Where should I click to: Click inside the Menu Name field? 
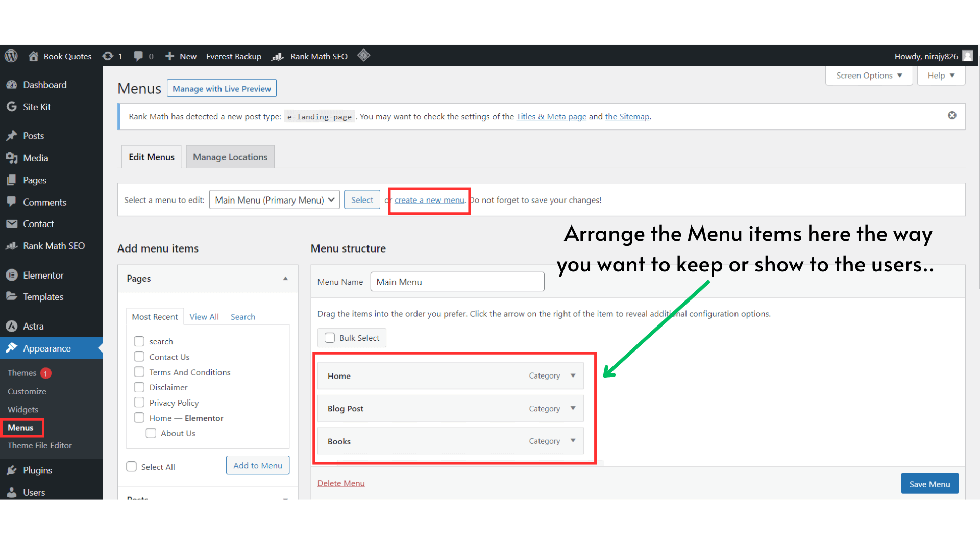457,282
